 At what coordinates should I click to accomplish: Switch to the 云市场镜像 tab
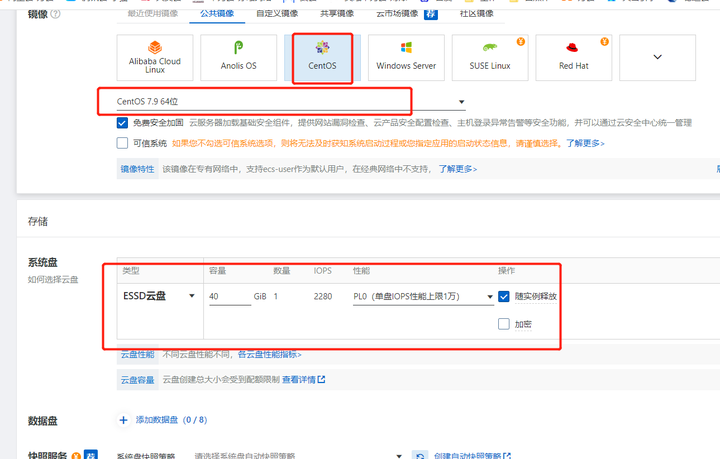tap(397, 14)
